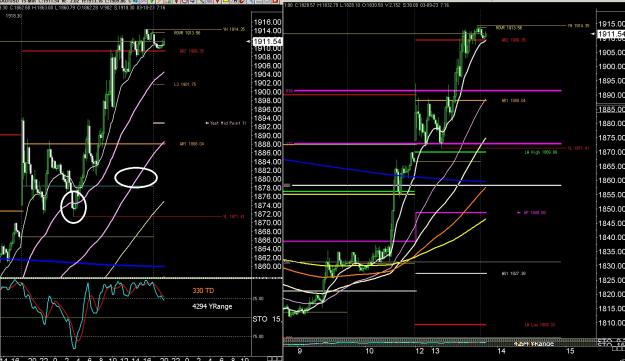Screen dimensions: 625x361
Task: Click 1872.00 on the left chart price axis
Action: pos(267,214)
